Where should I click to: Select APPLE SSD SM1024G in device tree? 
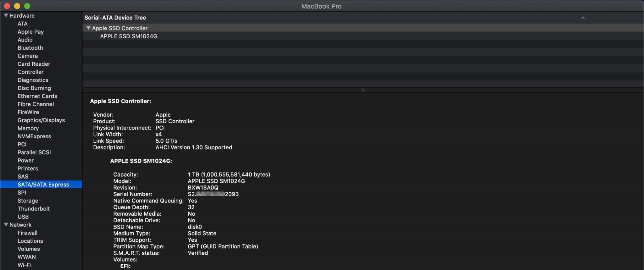point(128,36)
